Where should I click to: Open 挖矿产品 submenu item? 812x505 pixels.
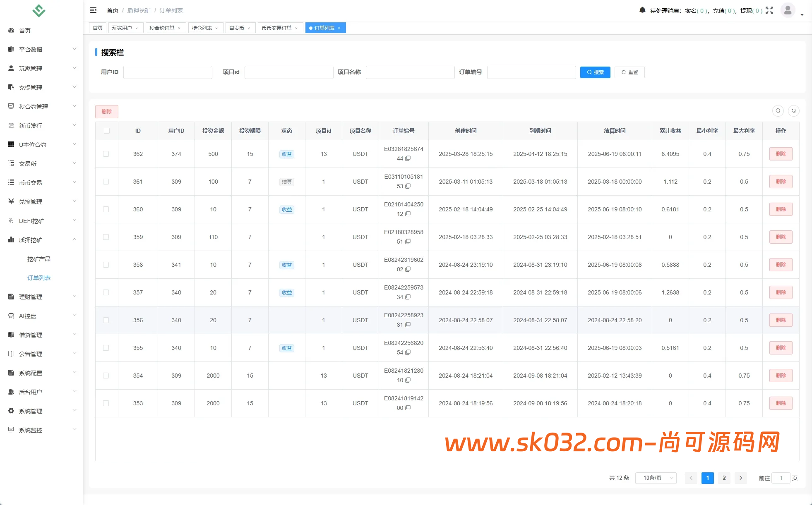(39, 259)
